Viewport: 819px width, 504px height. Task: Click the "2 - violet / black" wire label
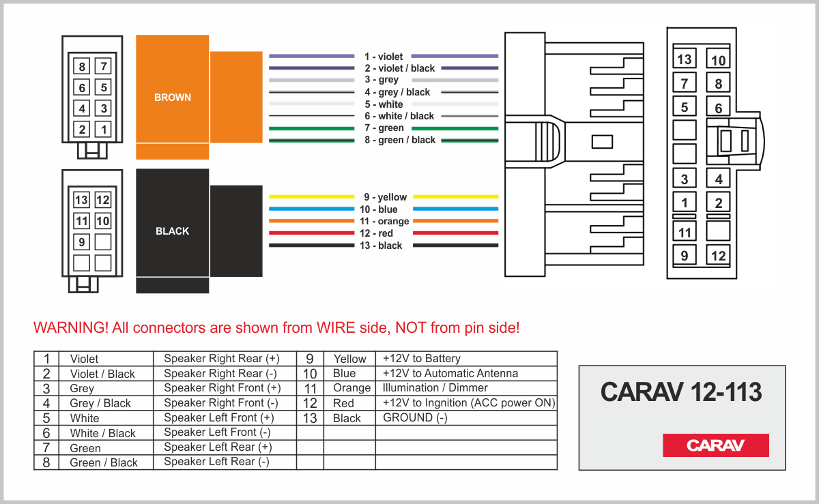click(x=399, y=68)
